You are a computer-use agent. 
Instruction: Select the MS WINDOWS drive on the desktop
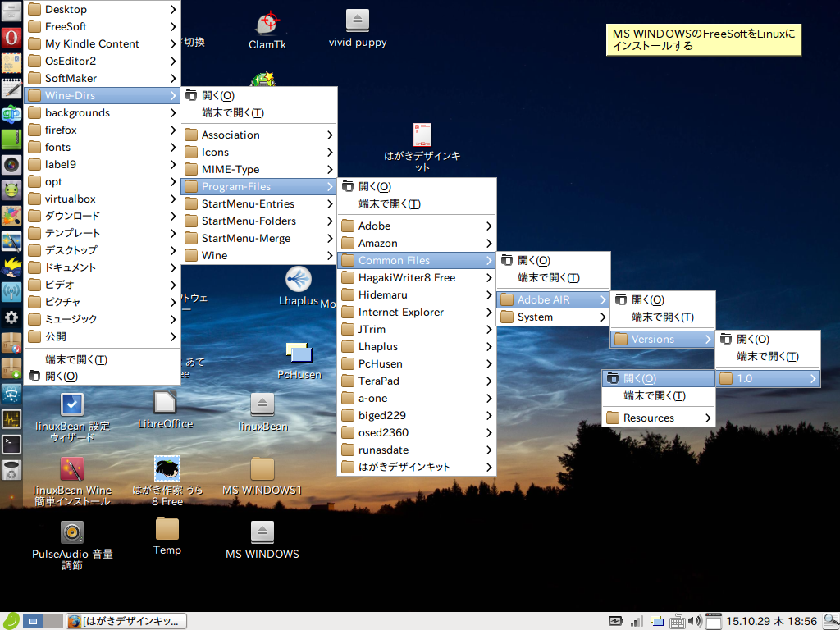point(262,540)
